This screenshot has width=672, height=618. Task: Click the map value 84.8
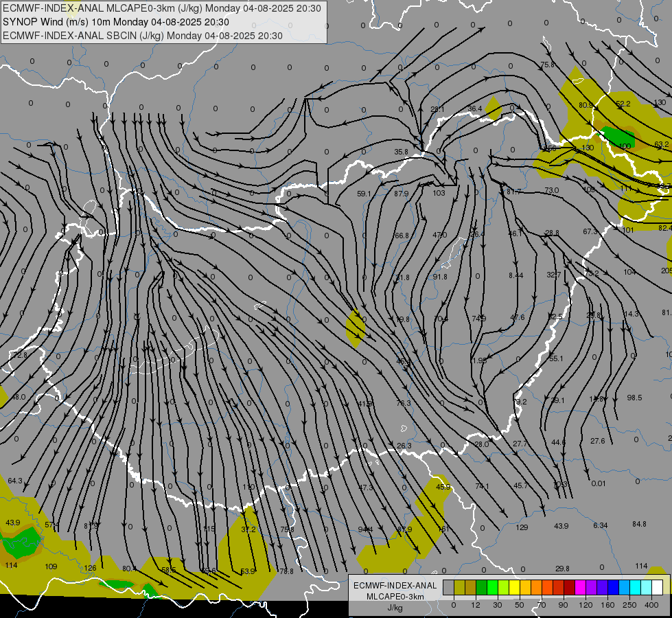[639, 524]
